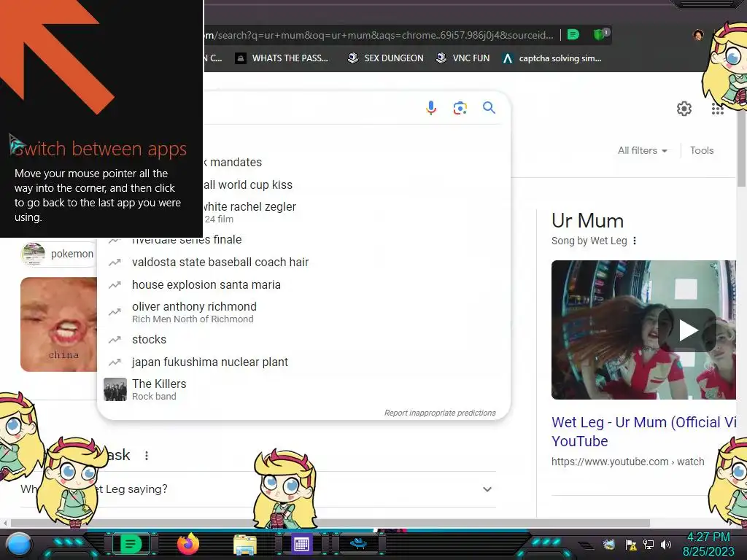
Task: Open the purple calendar grid taskbar app
Action: tap(301, 544)
